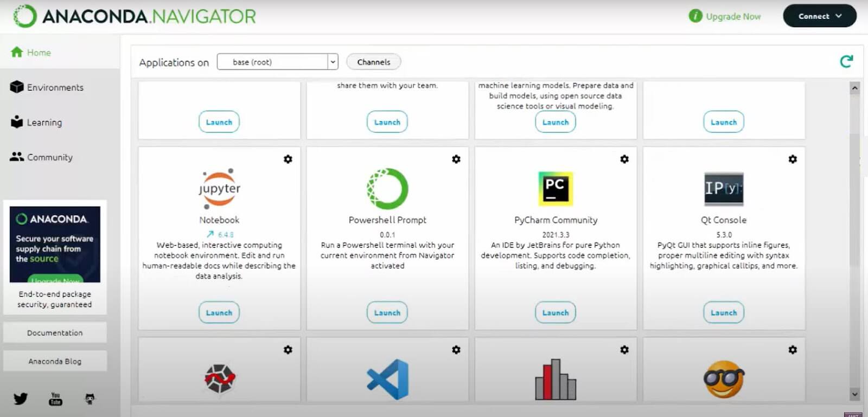Click the smiley face with glasses logo
Image resolution: width=868 pixels, height=417 pixels.
(x=724, y=379)
